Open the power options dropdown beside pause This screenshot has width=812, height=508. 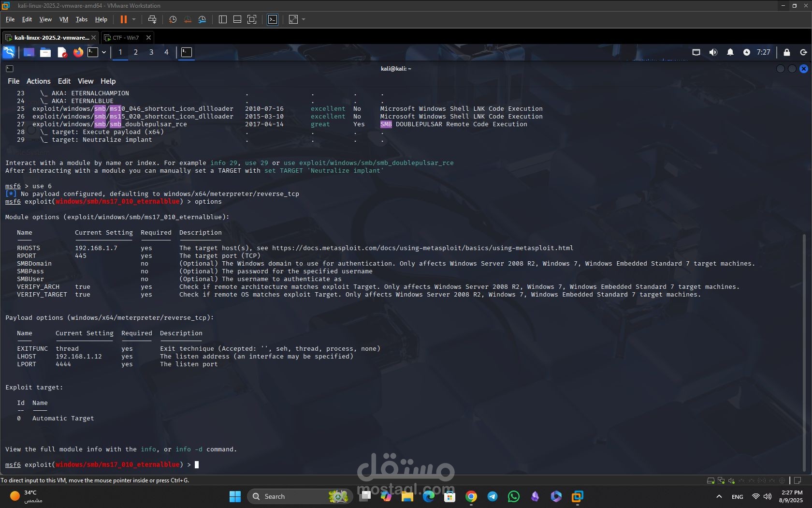click(x=134, y=19)
